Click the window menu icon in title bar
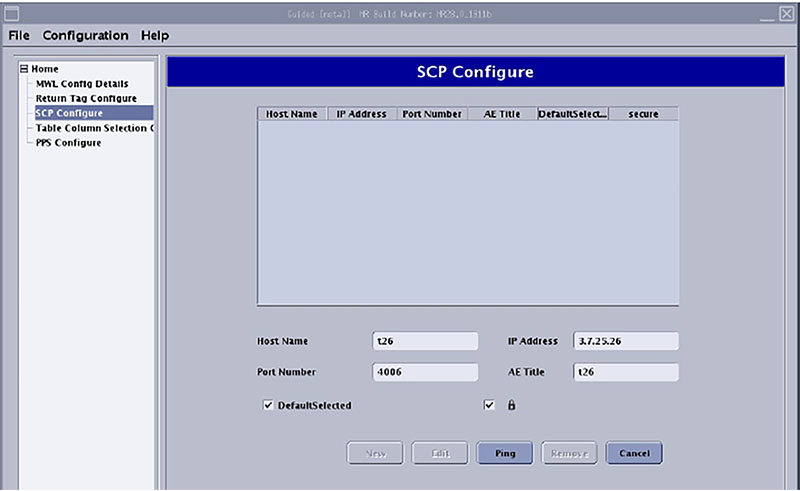 click(x=12, y=13)
